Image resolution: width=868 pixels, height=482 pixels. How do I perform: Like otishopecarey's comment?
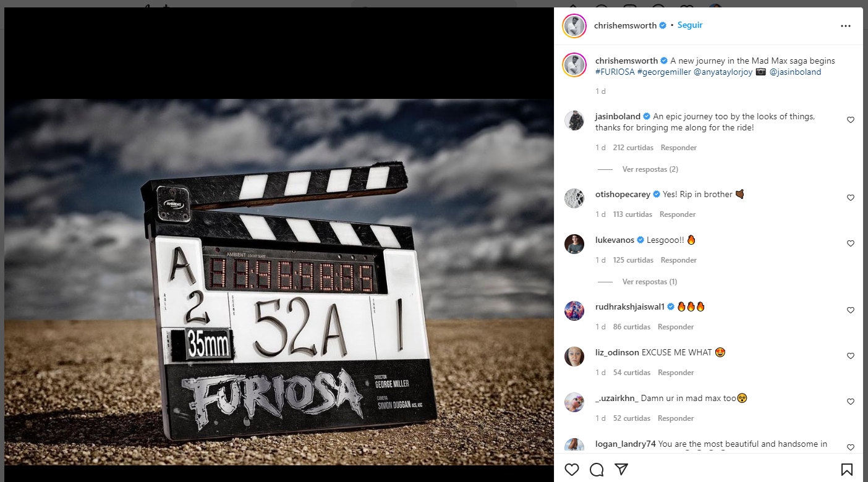[851, 198]
